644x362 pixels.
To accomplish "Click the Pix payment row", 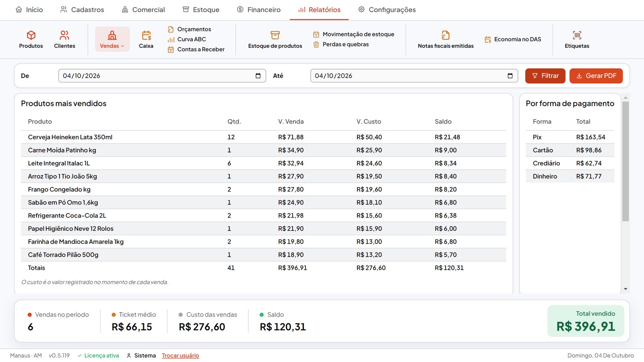I will point(570,137).
